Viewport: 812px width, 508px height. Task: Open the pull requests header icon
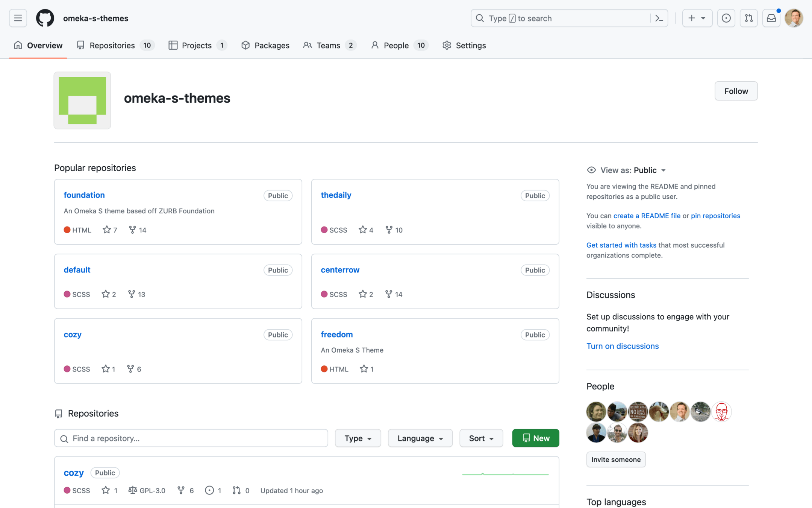(748, 18)
